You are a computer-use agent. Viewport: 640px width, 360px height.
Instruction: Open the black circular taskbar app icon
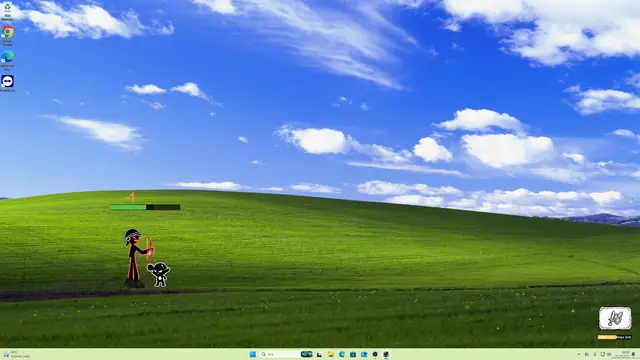pos(375,354)
